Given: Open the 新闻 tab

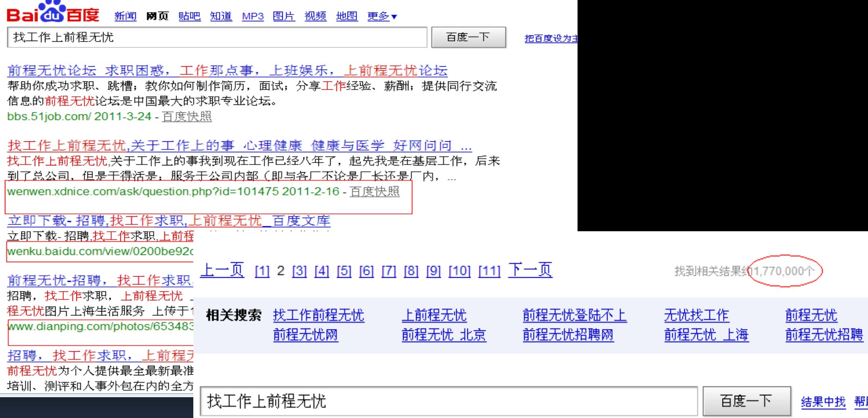Looking at the screenshot, I should (125, 16).
